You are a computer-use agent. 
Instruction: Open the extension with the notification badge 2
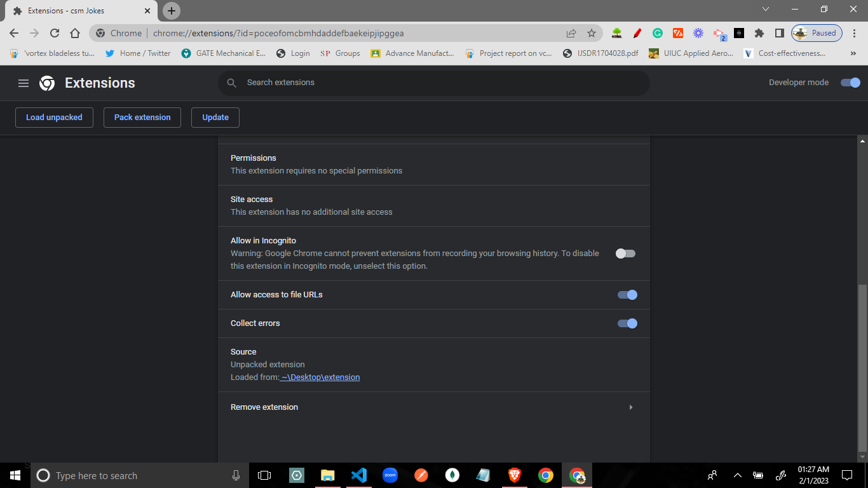tap(718, 32)
